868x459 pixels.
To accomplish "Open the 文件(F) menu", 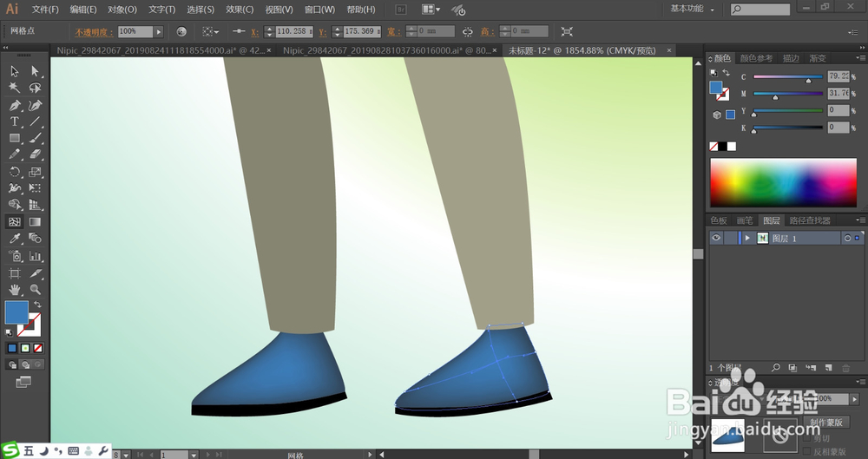I will (x=45, y=10).
